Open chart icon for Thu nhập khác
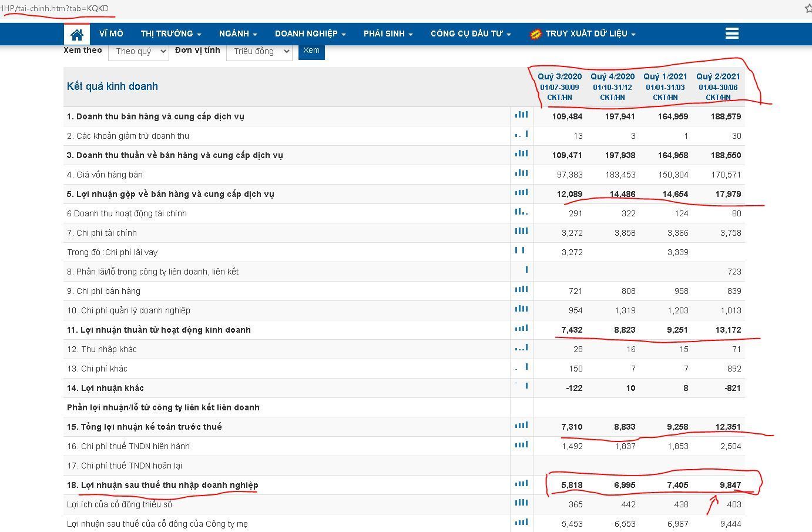The height and width of the screenshot is (532, 812). (521, 348)
